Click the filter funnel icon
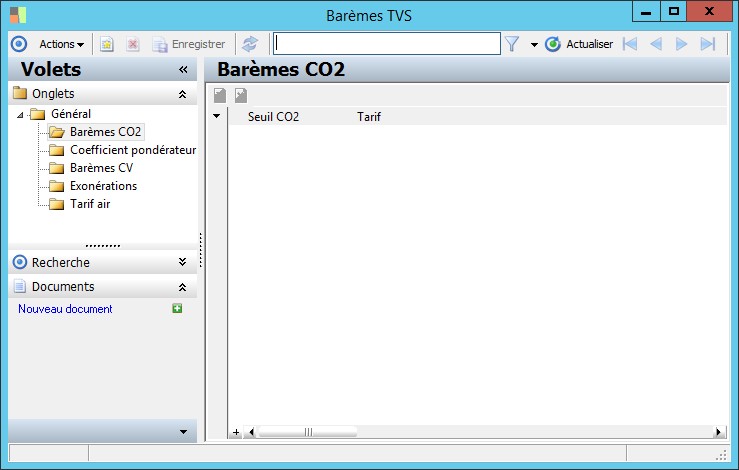 pyautogui.click(x=512, y=44)
